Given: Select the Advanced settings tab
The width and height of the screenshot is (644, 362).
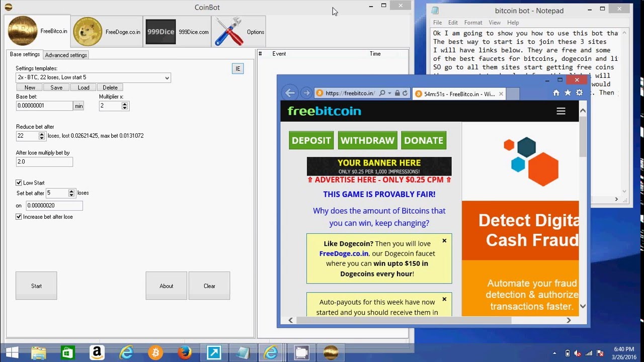Looking at the screenshot, I should 66,55.
